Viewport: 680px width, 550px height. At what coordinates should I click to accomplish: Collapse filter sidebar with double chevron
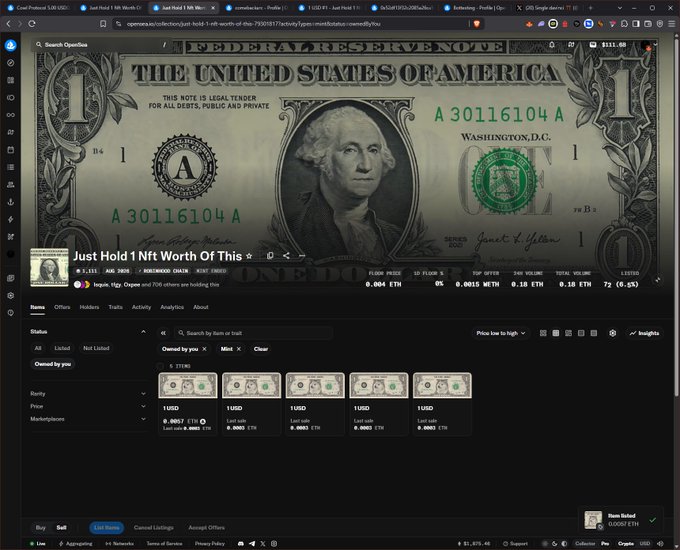point(163,333)
